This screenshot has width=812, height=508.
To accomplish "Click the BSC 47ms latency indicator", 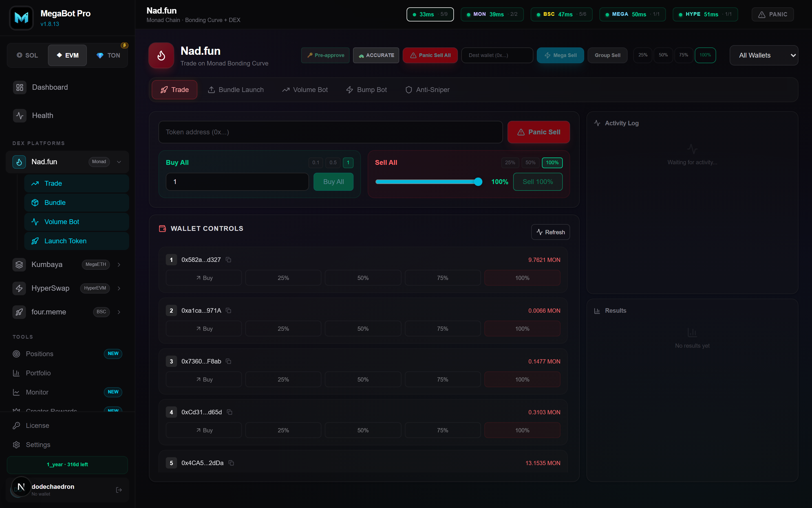I will pyautogui.click(x=561, y=14).
